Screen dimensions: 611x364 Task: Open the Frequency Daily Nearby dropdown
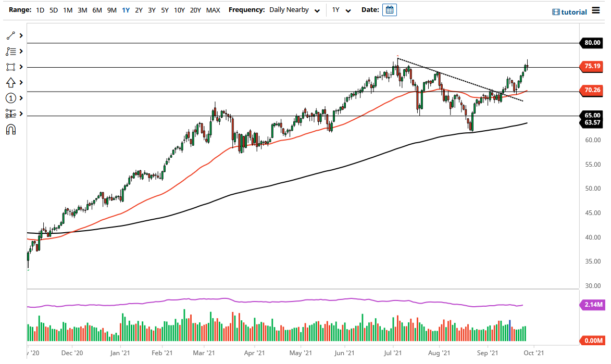(294, 9)
